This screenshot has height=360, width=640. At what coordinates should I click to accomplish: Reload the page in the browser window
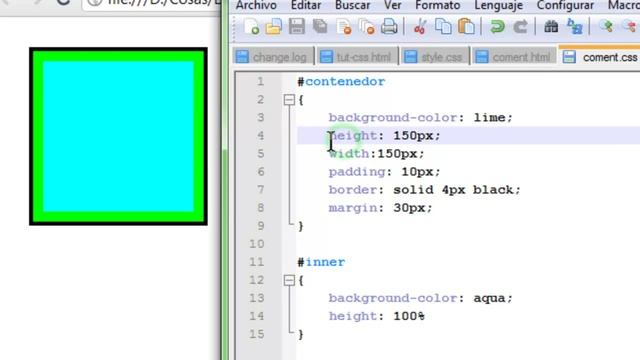pos(63,3)
